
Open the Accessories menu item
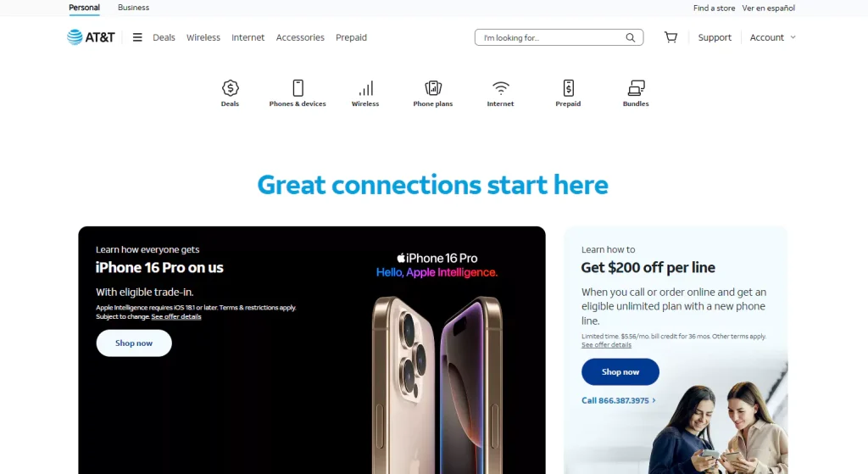coord(300,37)
